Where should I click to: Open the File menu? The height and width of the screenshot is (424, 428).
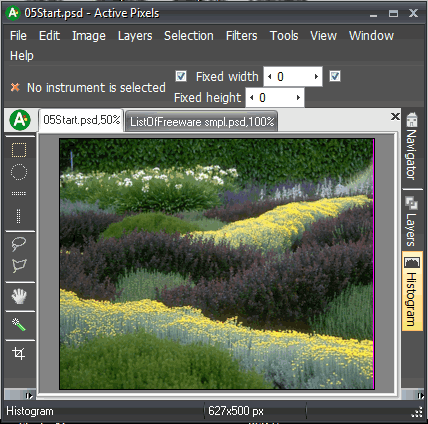18,36
